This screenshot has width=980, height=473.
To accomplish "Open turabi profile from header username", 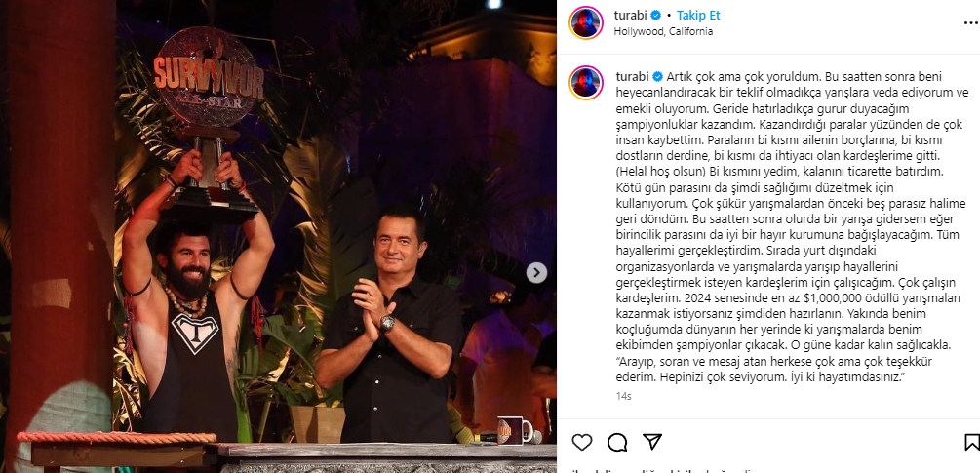I will (x=628, y=15).
